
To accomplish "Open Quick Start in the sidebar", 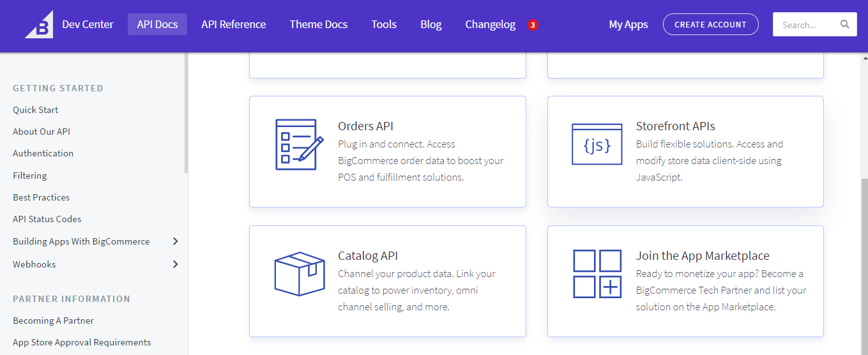I will (36, 110).
